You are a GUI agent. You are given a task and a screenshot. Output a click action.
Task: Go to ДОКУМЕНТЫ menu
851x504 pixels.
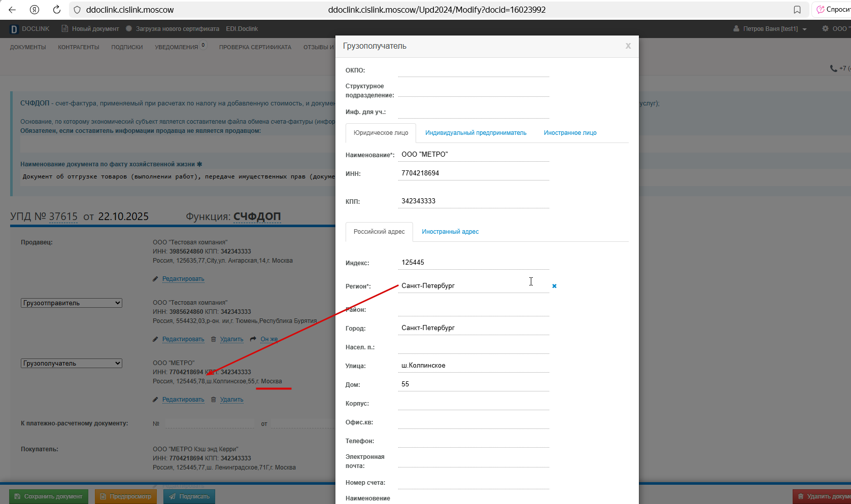tap(28, 47)
